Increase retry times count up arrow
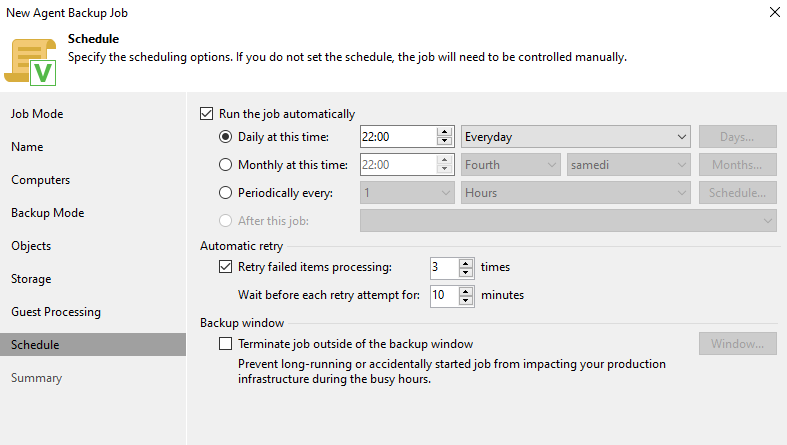Viewport: 787px width, 445px height. point(466,262)
